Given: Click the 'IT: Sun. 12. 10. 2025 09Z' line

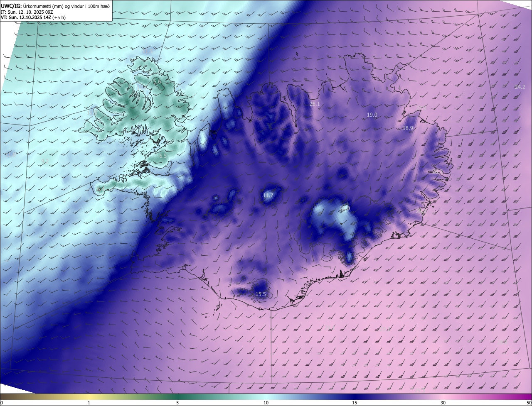Looking at the screenshot, I should (27, 12).
